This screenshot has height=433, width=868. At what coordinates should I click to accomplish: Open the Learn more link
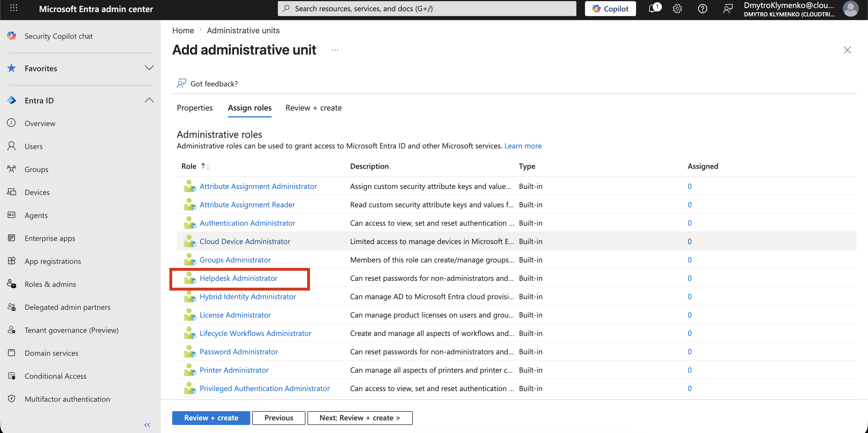tap(523, 146)
